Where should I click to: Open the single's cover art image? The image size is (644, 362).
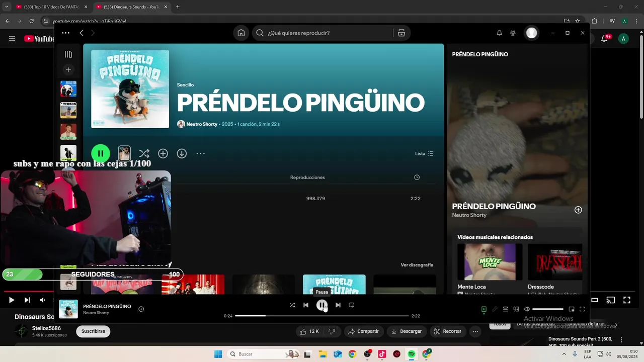(130, 89)
